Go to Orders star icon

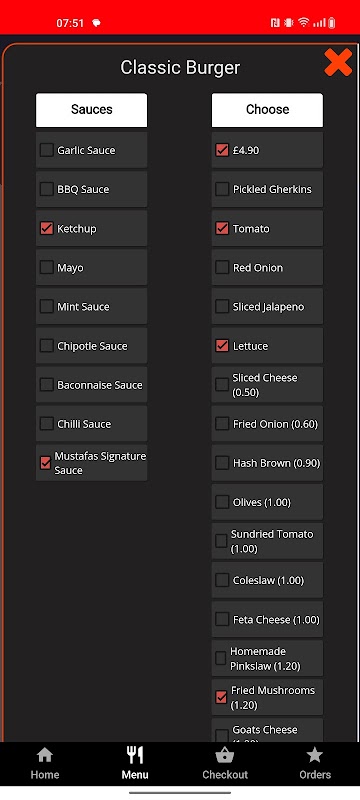(315, 755)
